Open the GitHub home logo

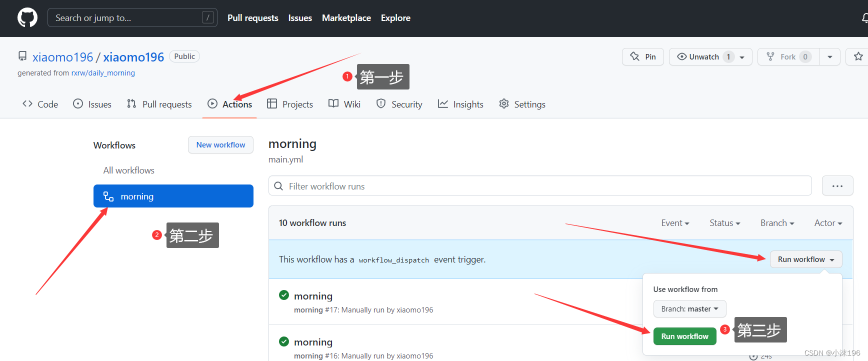(27, 18)
